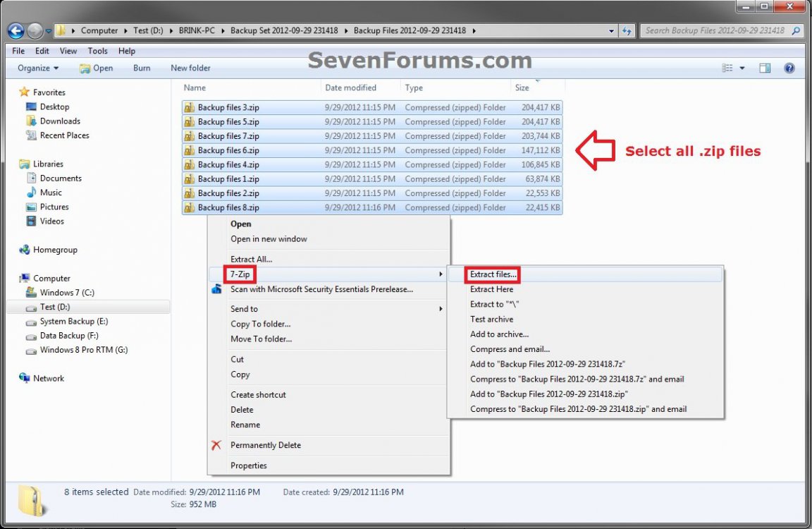The height and width of the screenshot is (529, 812).
Task: Click inside the search Backup Files box
Action: tap(712, 30)
